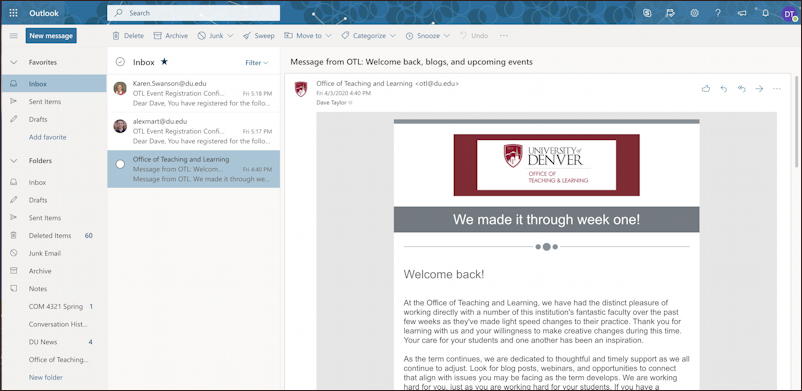Image resolution: width=802 pixels, height=391 pixels.
Task: Open Sent Items under Folders
Action: click(53, 218)
